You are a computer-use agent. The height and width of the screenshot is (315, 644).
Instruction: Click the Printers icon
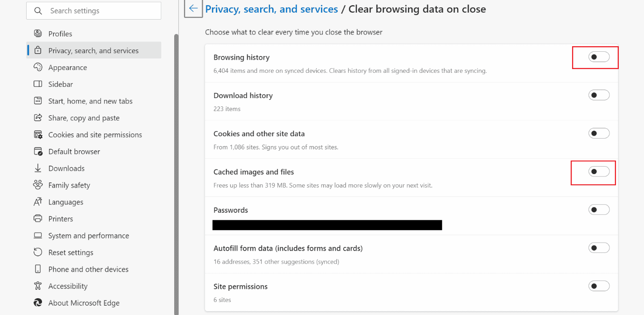[38, 218]
